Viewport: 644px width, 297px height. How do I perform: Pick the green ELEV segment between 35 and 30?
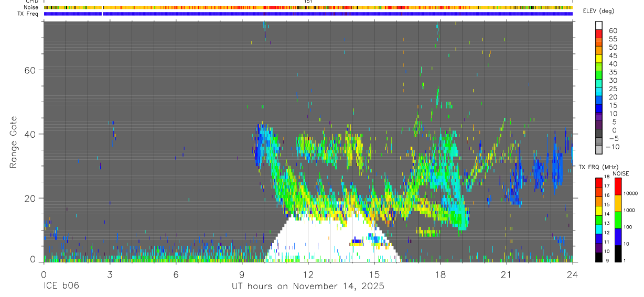pyautogui.click(x=598, y=75)
